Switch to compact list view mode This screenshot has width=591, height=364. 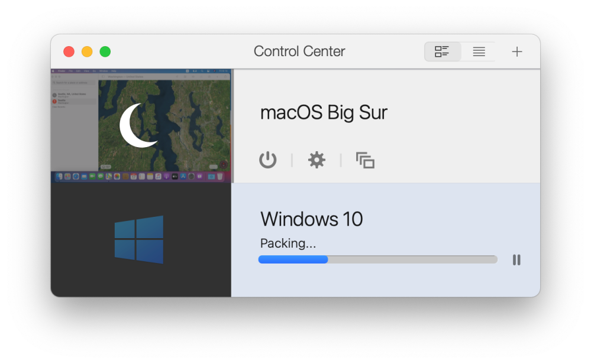(479, 51)
